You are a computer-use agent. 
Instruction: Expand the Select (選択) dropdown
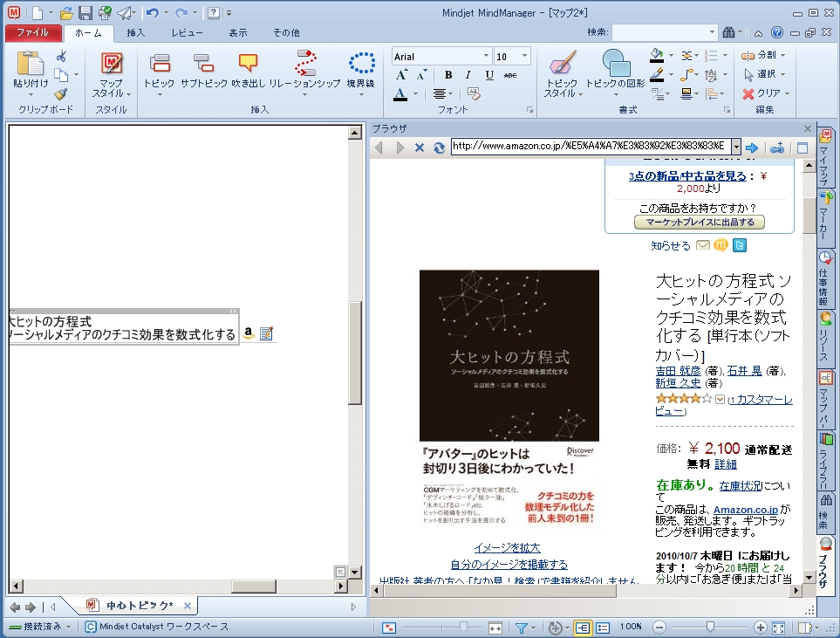782,74
